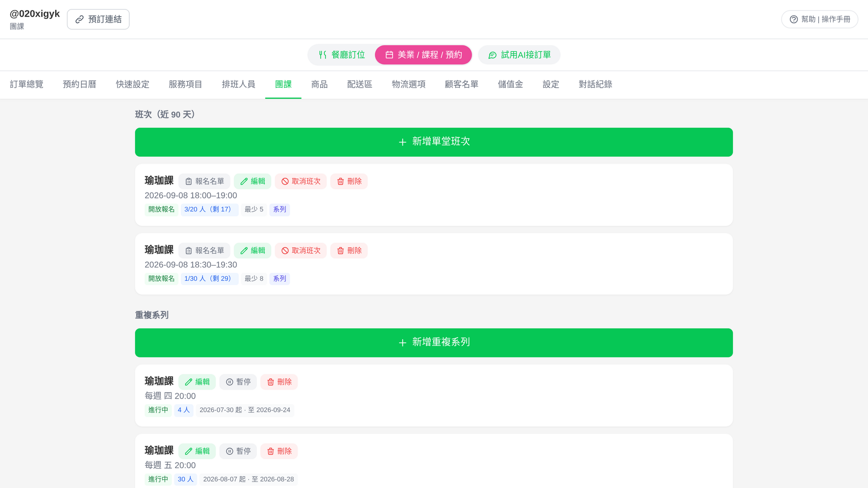The height and width of the screenshot is (488, 868).
Task: View 顧客名單 tab
Action: [x=462, y=84]
